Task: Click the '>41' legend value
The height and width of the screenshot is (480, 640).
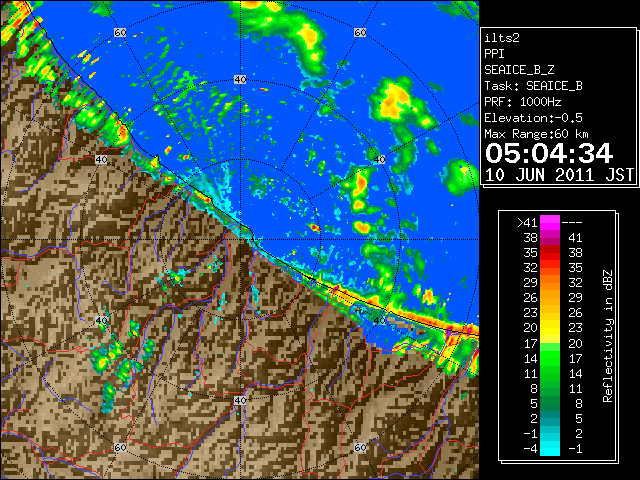Action: pos(527,223)
